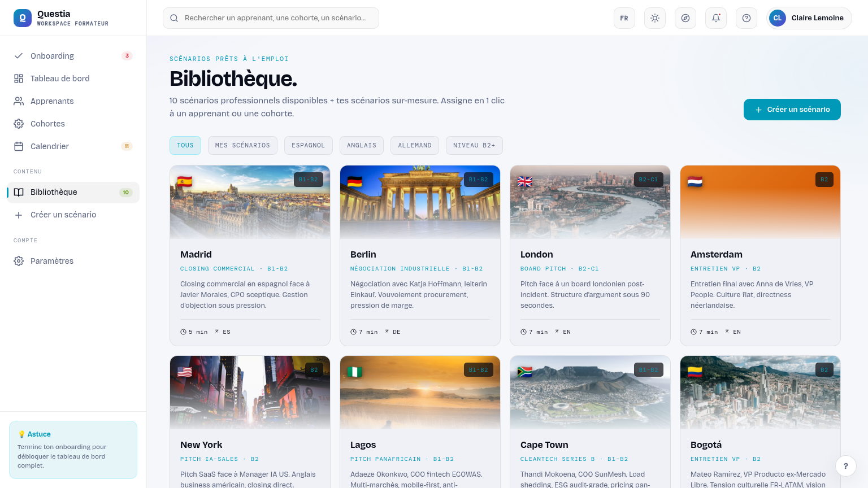
Task: Filter scenarios by ESPAGNOL
Action: (x=309, y=145)
